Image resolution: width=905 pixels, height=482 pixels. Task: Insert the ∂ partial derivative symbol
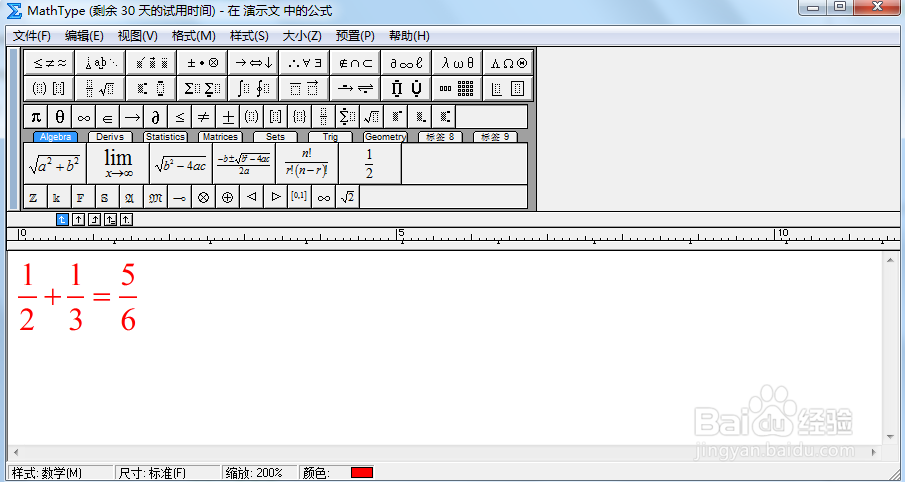156,117
